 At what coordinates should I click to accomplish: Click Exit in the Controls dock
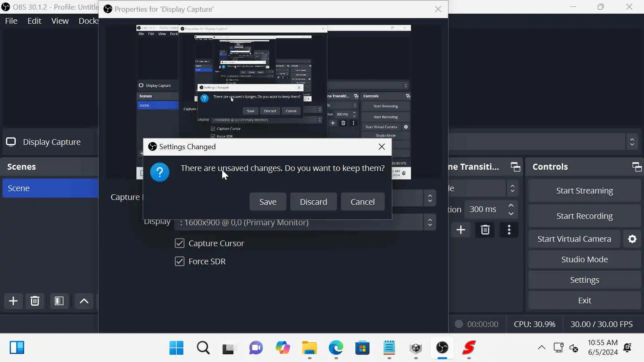[x=584, y=300]
